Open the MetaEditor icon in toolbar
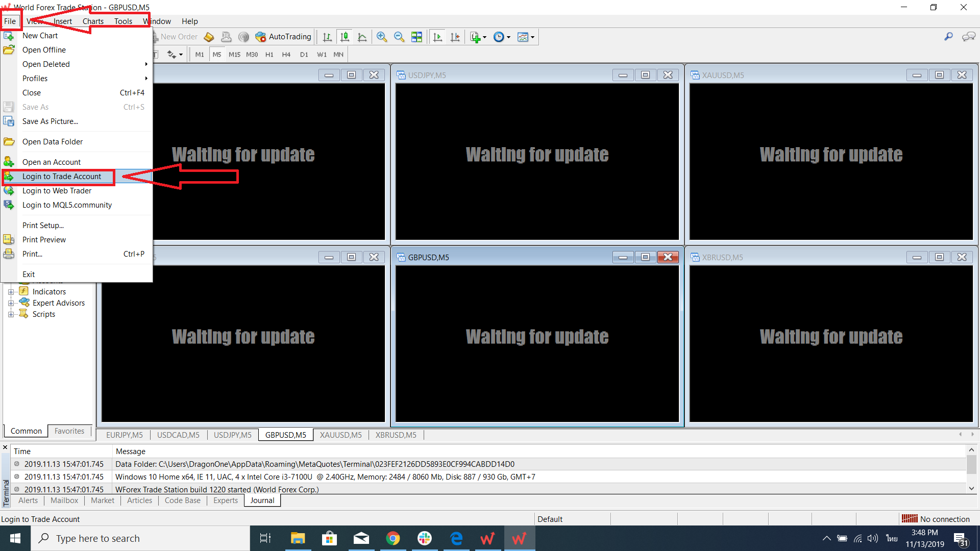980x551 pixels. coord(209,37)
